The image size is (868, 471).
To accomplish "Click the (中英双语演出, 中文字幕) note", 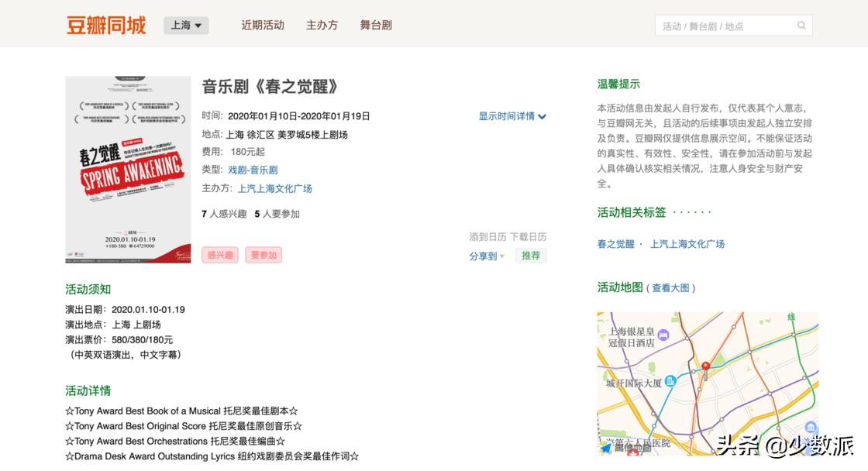I will click(x=125, y=355).
